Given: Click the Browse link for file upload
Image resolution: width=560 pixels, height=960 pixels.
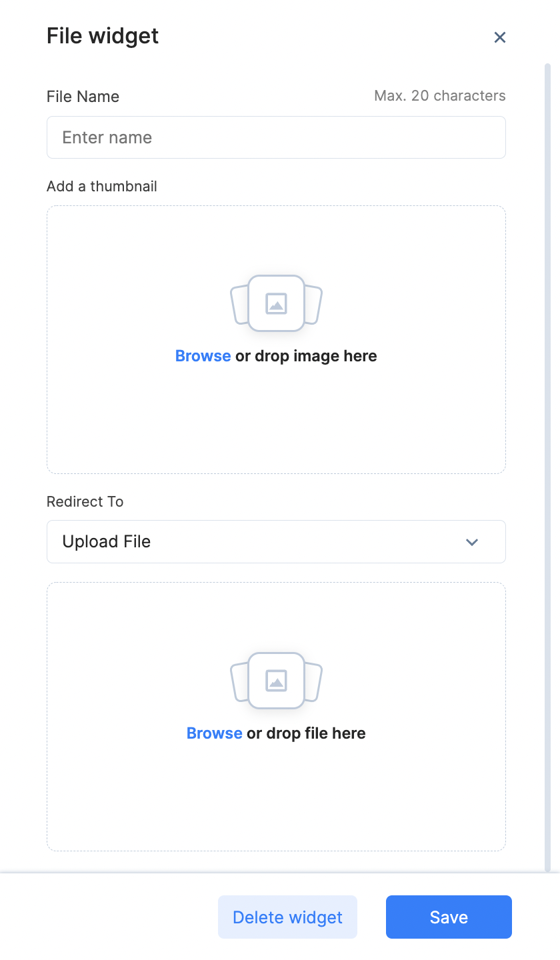Looking at the screenshot, I should [x=214, y=733].
